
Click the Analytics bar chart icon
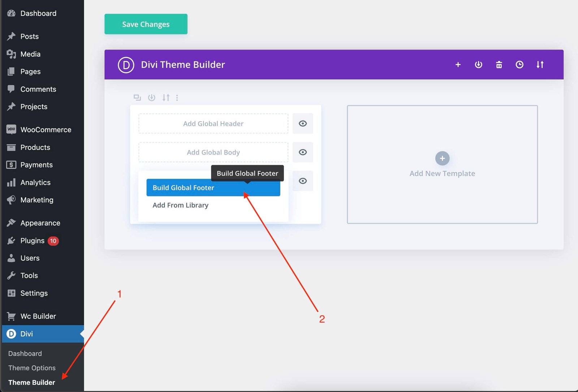click(x=11, y=182)
